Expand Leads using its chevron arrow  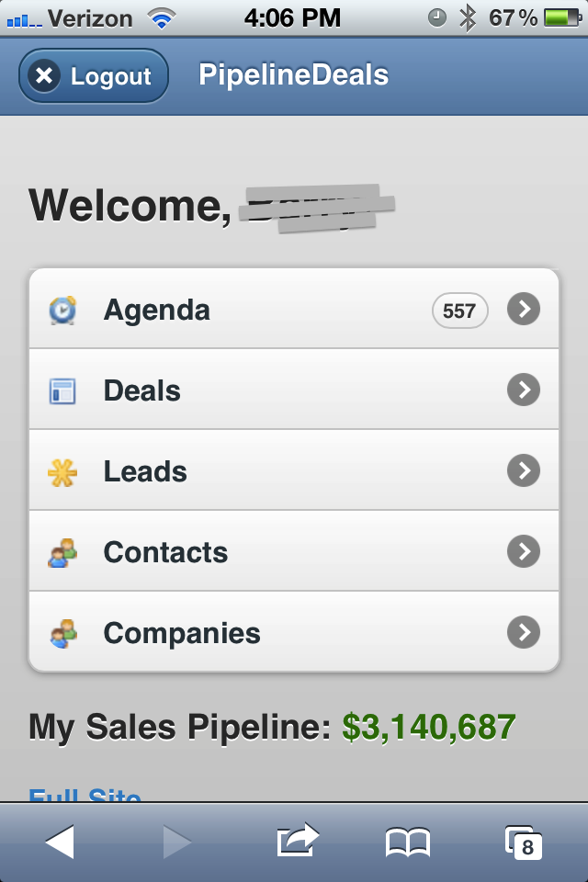coord(524,471)
